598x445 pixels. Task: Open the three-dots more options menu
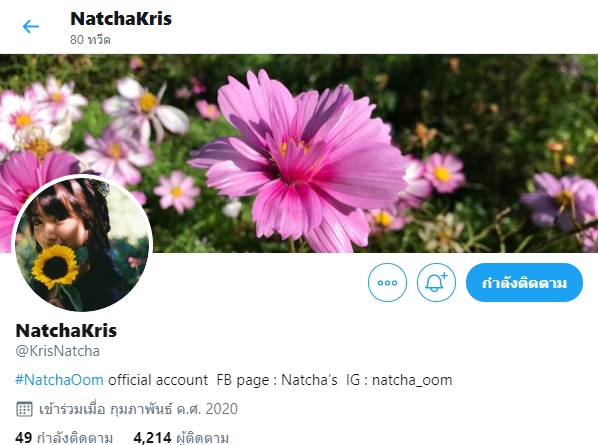[387, 283]
